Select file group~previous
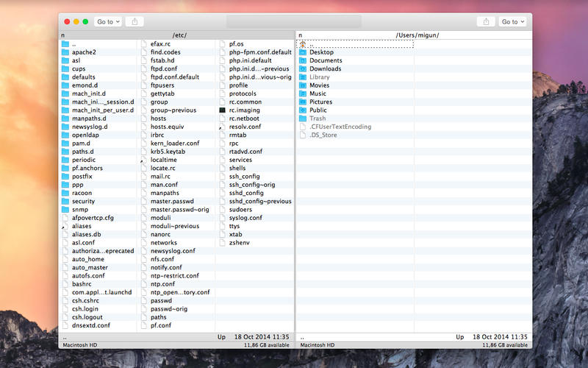The height and width of the screenshot is (368, 588). (x=173, y=110)
